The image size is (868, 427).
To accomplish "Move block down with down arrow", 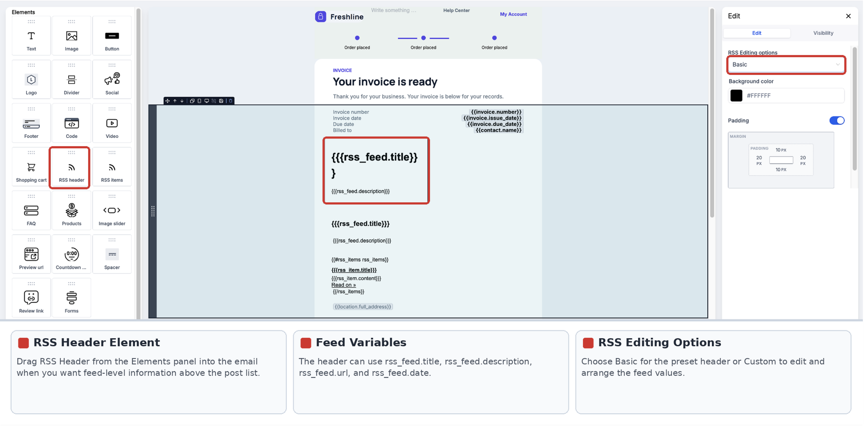I will 183,101.
